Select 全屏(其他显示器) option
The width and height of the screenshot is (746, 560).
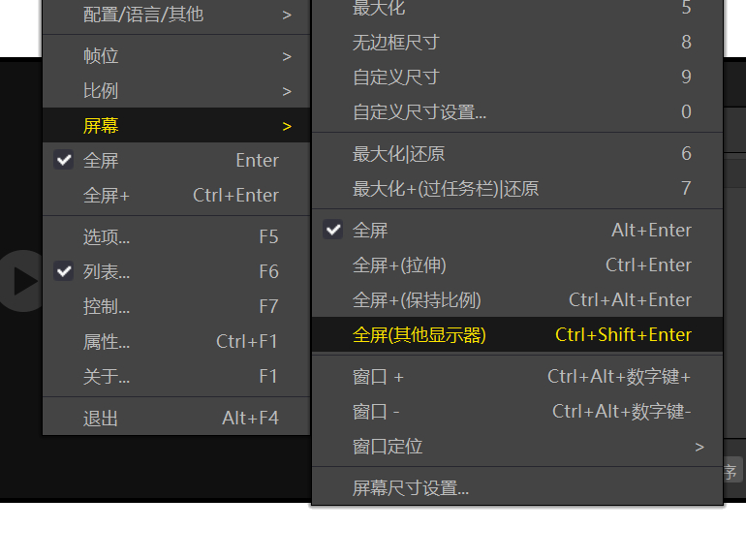click(x=517, y=334)
